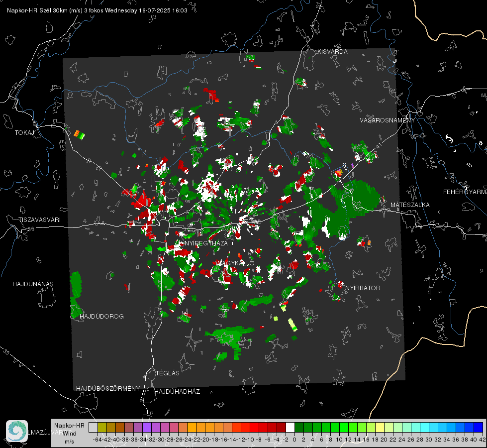Click the '0' value on the legend scale
Image resolution: width=487 pixels, height=448 pixels.
click(294, 440)
